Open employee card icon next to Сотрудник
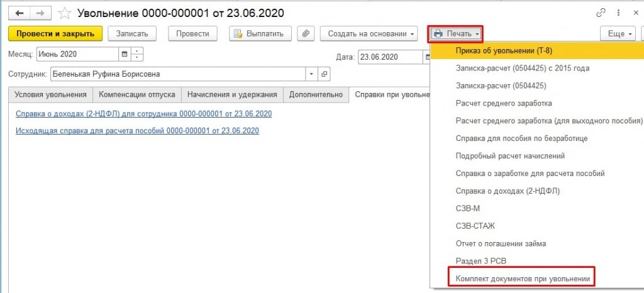This screenshot has height=293, width=644. (x=325, y=74)
